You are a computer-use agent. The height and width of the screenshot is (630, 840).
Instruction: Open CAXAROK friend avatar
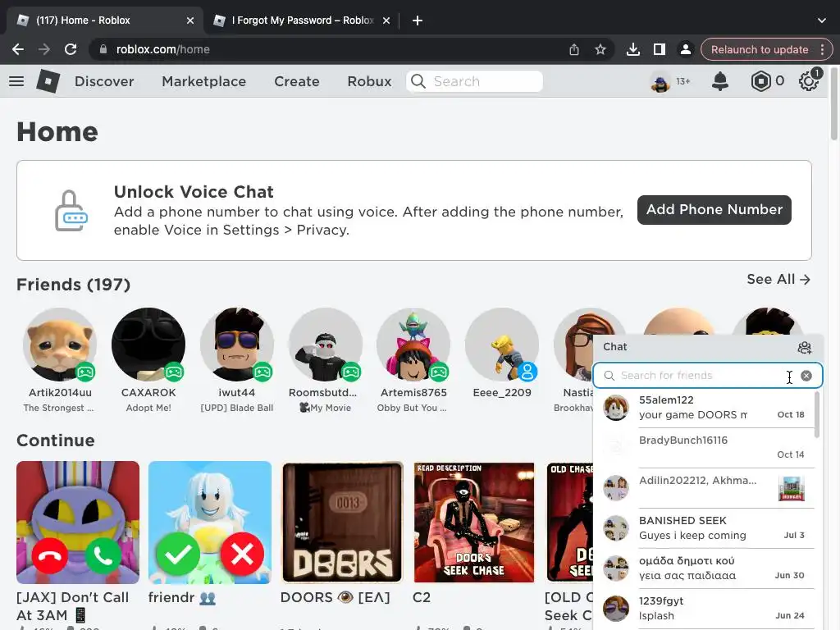tap(148, 345)
